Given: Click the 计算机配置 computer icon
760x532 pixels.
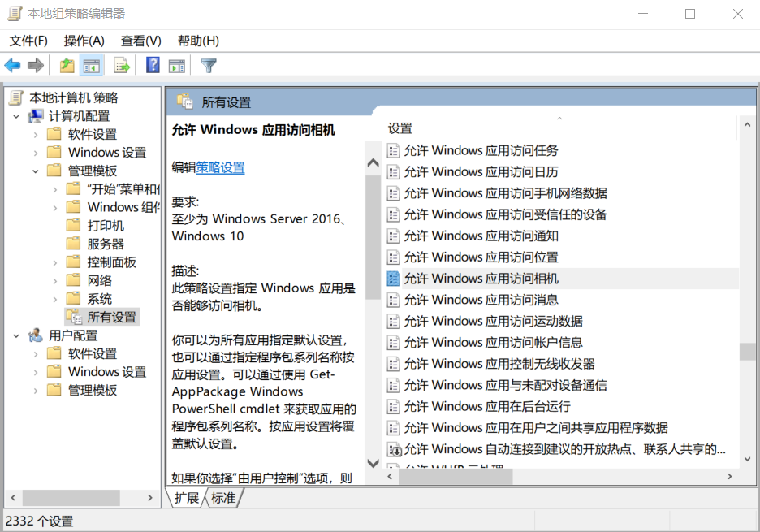Looking at the screenshot, I should coord(36,116).
